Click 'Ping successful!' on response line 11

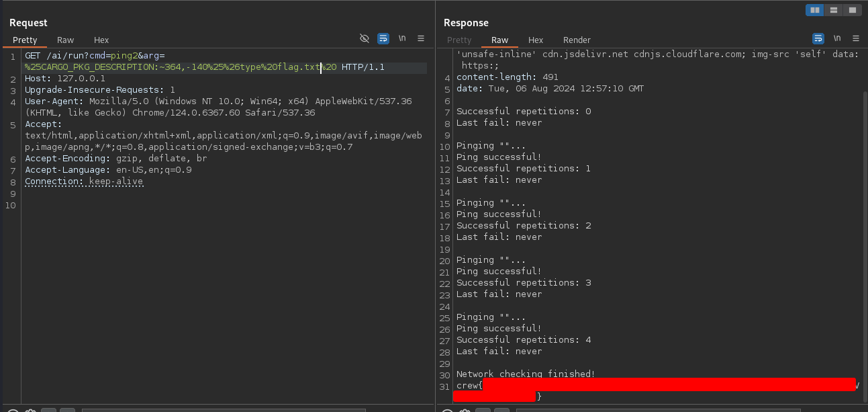click(x=499, y=157)
